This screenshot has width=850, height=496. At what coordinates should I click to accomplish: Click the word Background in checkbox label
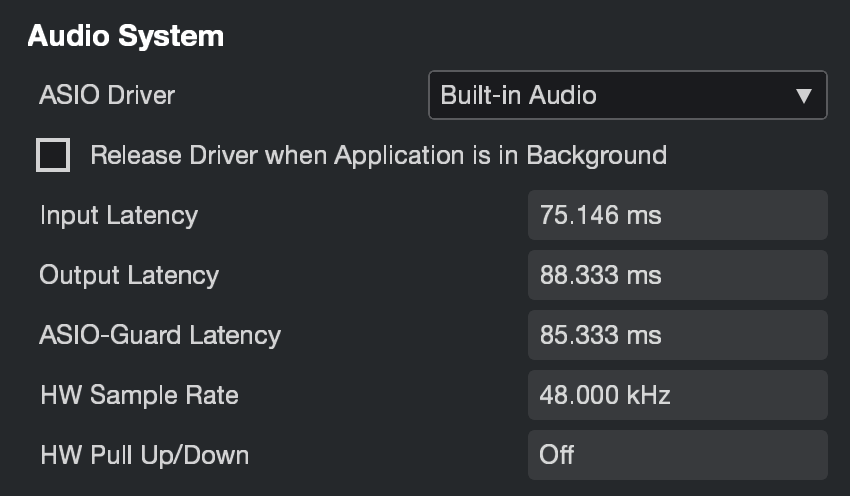(596, 156)
